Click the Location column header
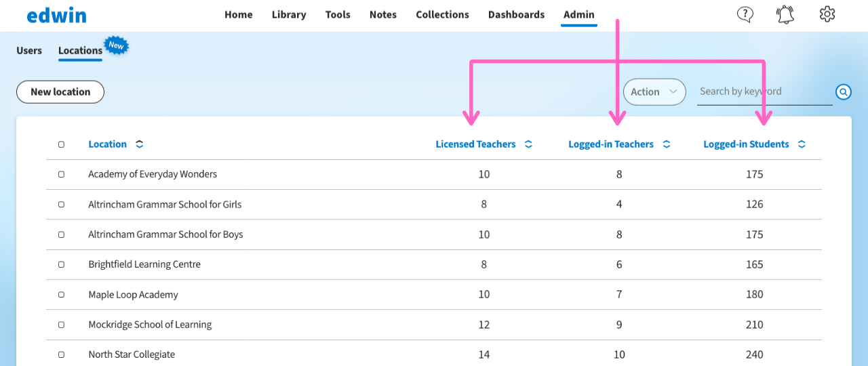Screen dimensions: 868x366 point(107,144)
